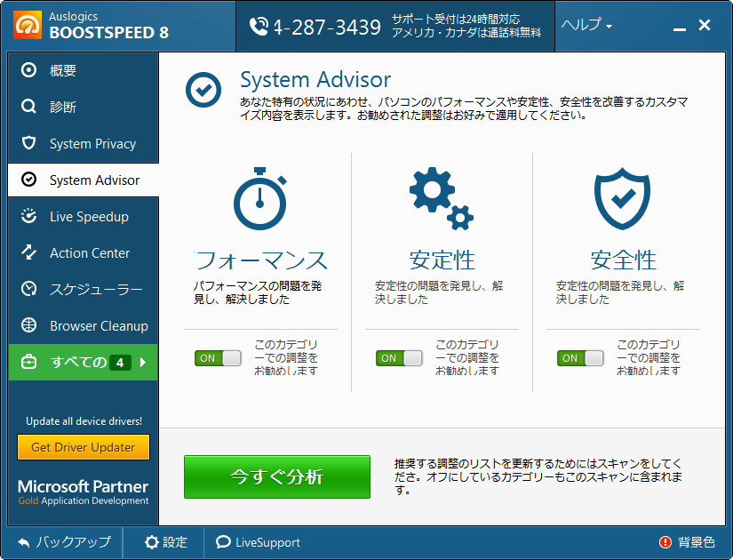Screen dimensions: 733x560
Task: Click the shield security icon
Action: coord(622,198)
